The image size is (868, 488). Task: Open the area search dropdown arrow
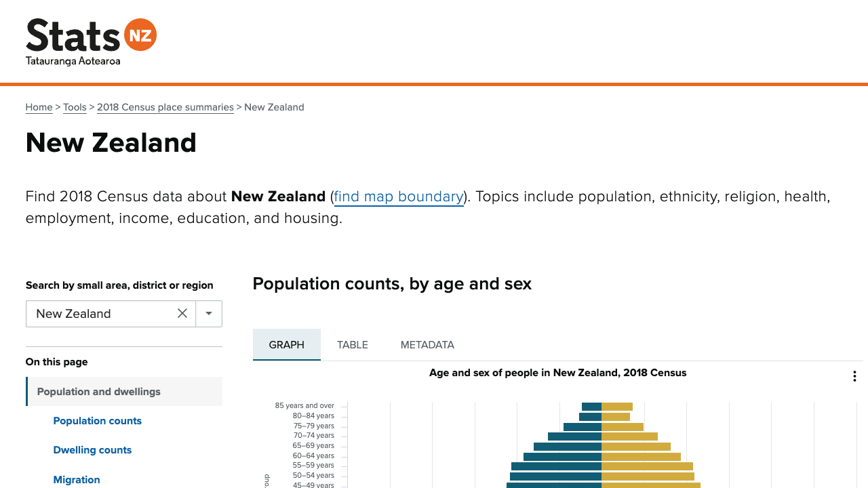(x=209, y=313)
